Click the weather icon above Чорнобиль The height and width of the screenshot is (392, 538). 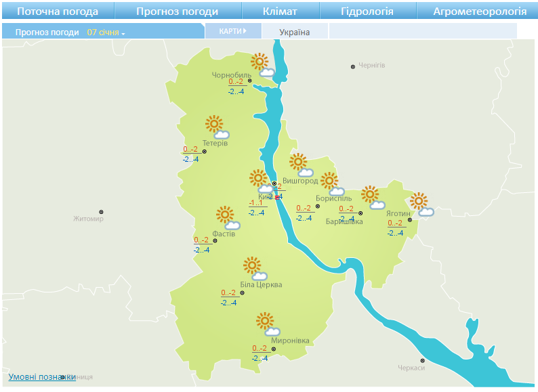pyautogui.click(x=262, y=65)
